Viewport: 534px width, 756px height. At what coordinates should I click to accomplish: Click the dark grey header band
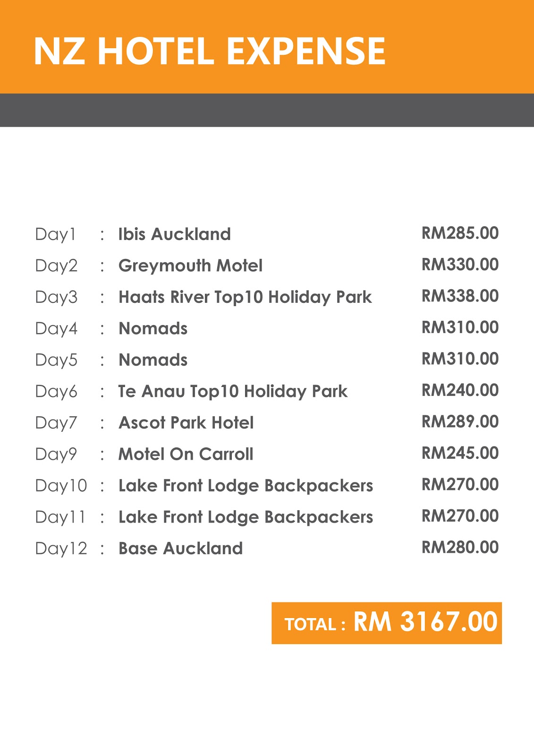pos(267,110)
